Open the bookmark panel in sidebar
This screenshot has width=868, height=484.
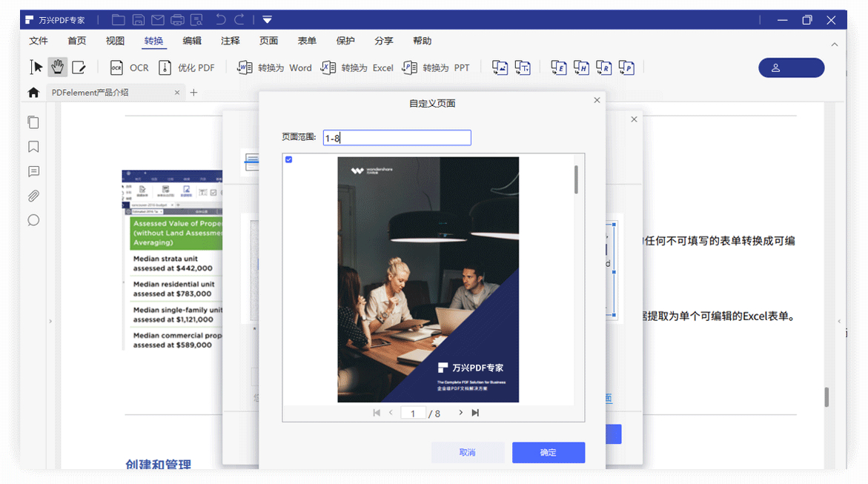(33, 147)
